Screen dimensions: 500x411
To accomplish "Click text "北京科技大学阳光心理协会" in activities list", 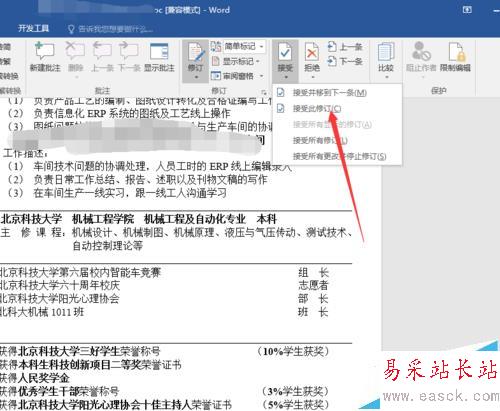I will click(x=60, y=299).
